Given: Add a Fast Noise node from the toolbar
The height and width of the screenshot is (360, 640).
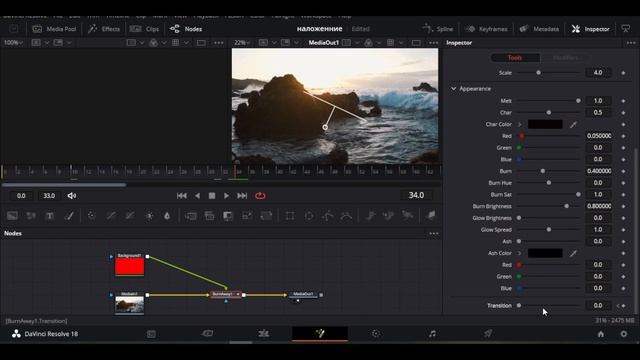Looking at the screenshot, I should click(x=31, y=216).
